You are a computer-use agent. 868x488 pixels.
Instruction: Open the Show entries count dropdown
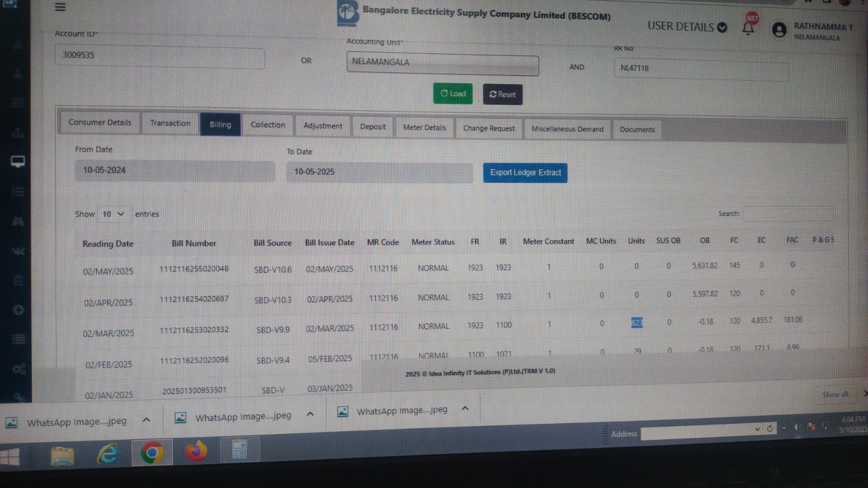tap(113, 214)
